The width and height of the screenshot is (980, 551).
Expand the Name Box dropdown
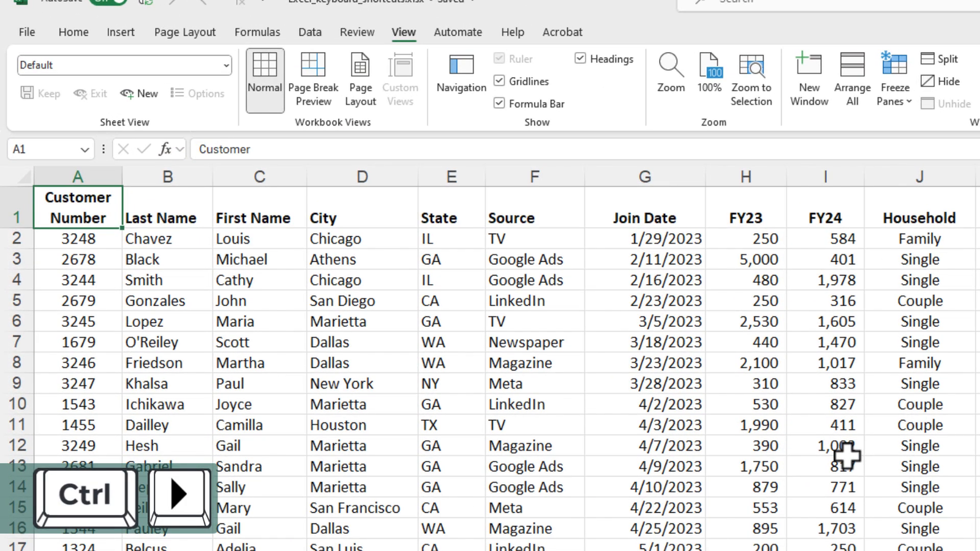click(84, 149)
